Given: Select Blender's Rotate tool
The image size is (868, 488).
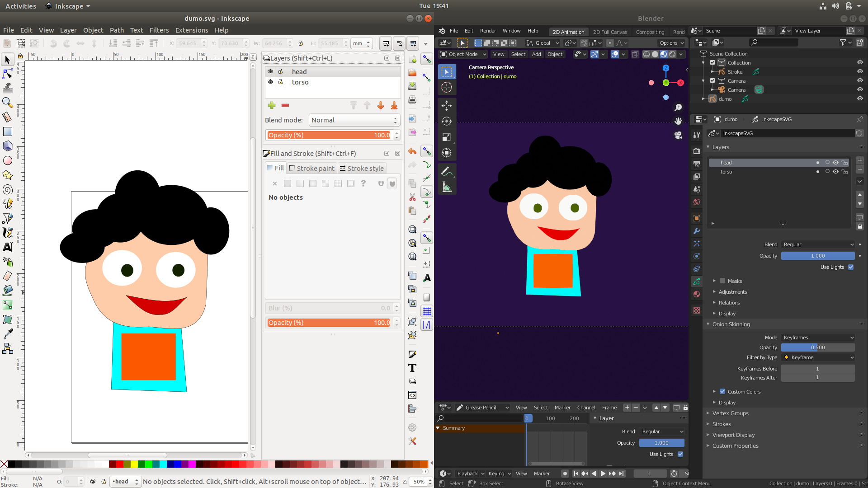Looking at the screenshot, I should tap(447, 121).
